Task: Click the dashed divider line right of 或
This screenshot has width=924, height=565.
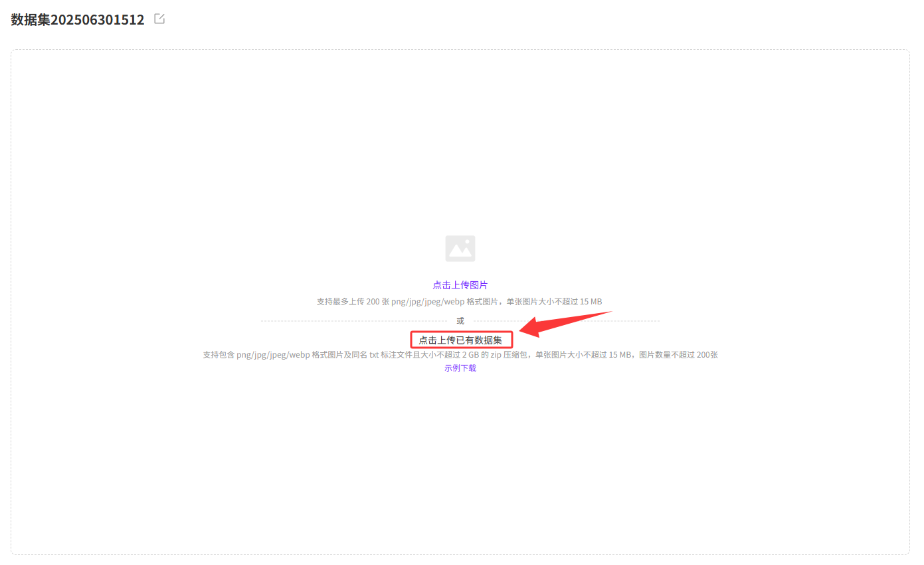Action: [x=565, y=321]
